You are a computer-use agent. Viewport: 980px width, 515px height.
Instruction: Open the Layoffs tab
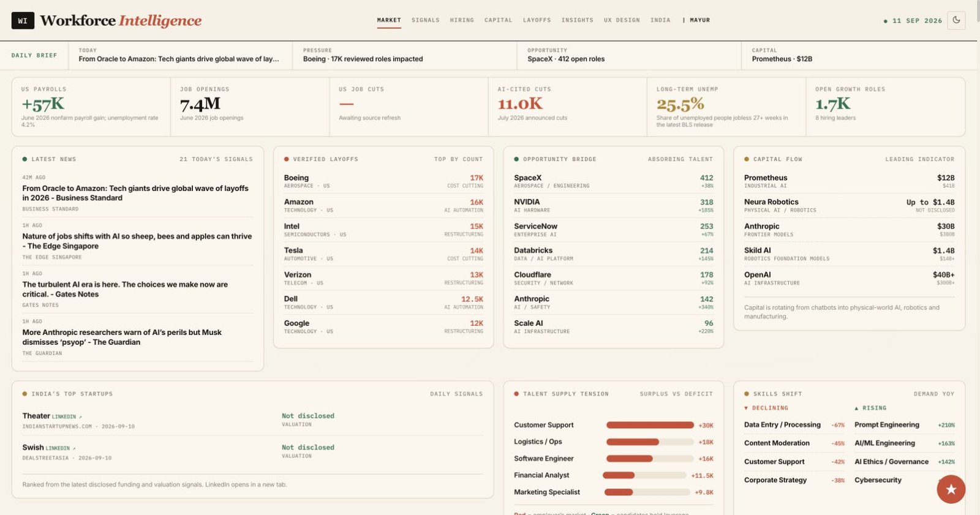(x=537, y=20)
